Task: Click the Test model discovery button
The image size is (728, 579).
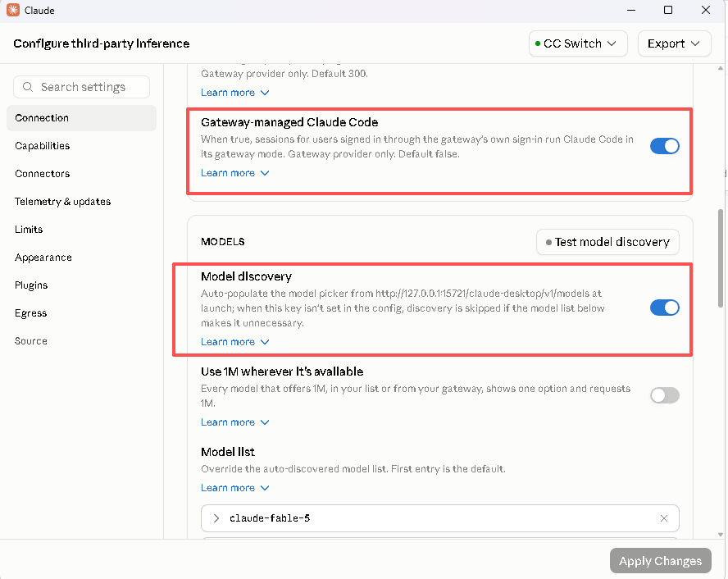Action: coord(607,242)
